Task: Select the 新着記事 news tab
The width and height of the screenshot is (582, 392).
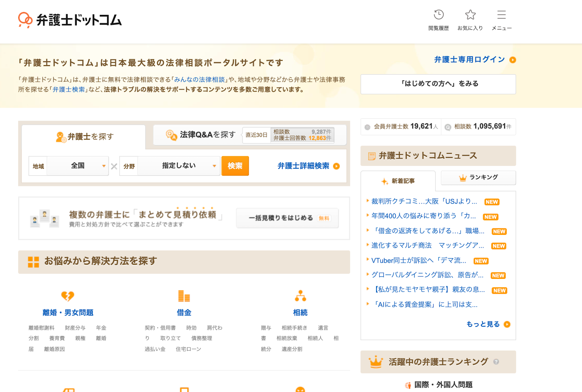Action: (398, 181)
